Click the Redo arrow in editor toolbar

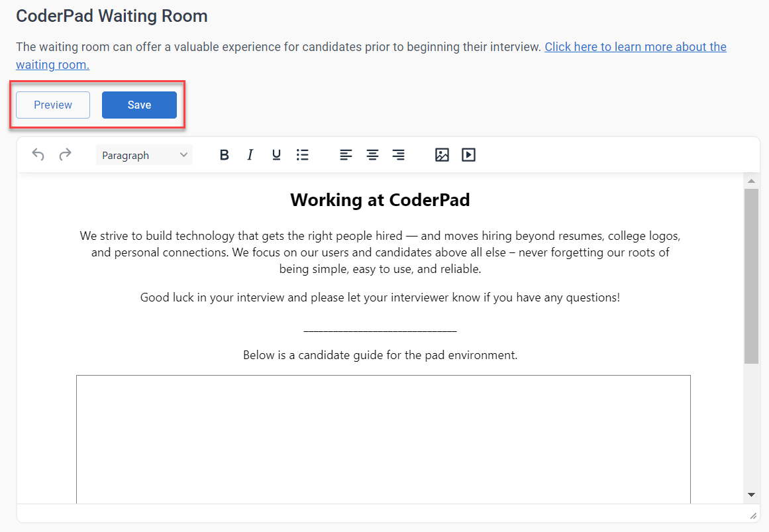pyautogui.click(x=65, y=155)
